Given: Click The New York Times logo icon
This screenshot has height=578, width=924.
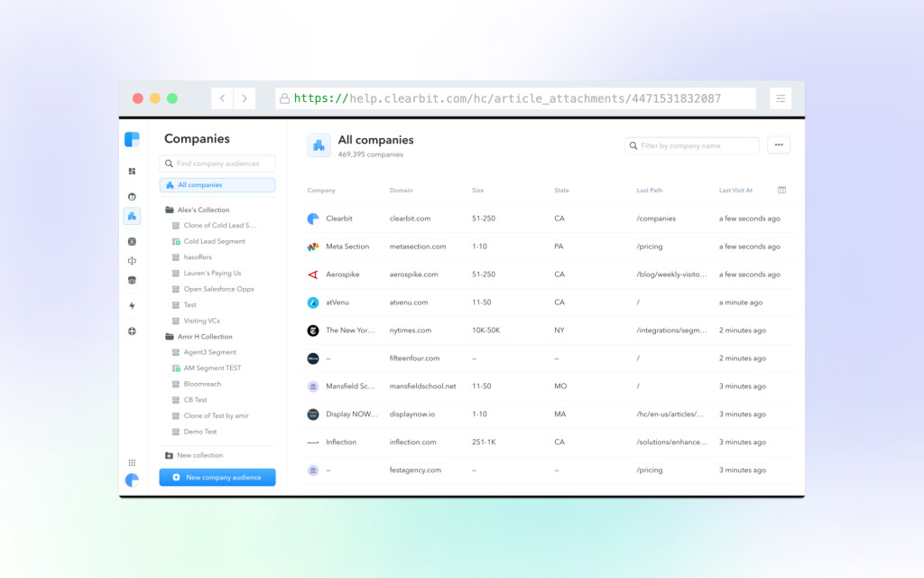Looking at the screenshot, I should (x=313, y=331).
